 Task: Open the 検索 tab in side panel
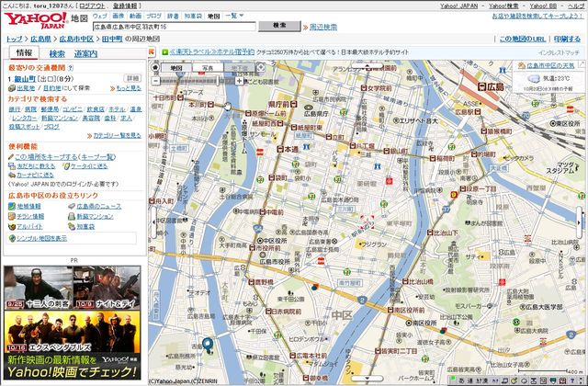(x=57, y=53)
